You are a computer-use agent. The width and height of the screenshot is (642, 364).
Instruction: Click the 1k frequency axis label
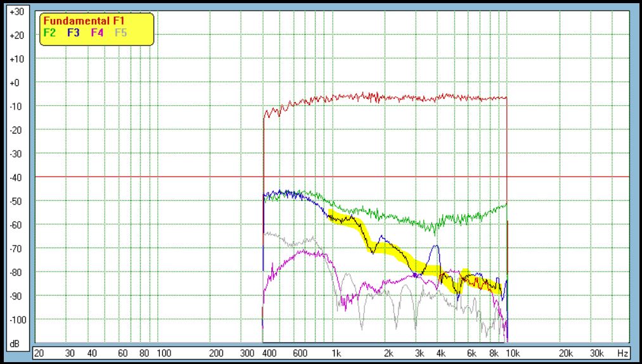point(336,353)
